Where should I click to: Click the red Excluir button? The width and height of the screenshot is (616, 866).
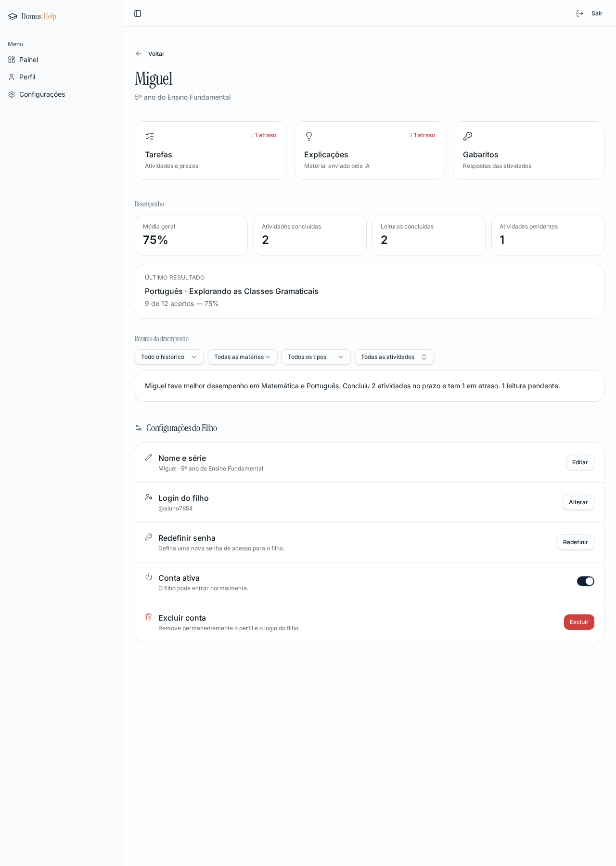579,622
